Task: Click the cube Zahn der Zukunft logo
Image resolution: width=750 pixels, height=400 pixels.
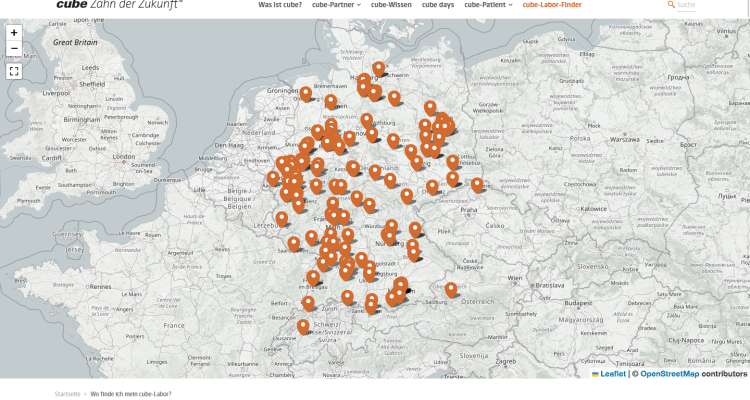Action: (119, 4)
